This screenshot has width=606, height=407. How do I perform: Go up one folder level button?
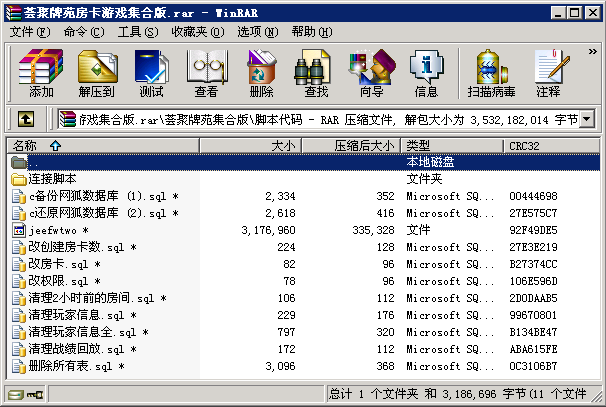click(26, 119)
